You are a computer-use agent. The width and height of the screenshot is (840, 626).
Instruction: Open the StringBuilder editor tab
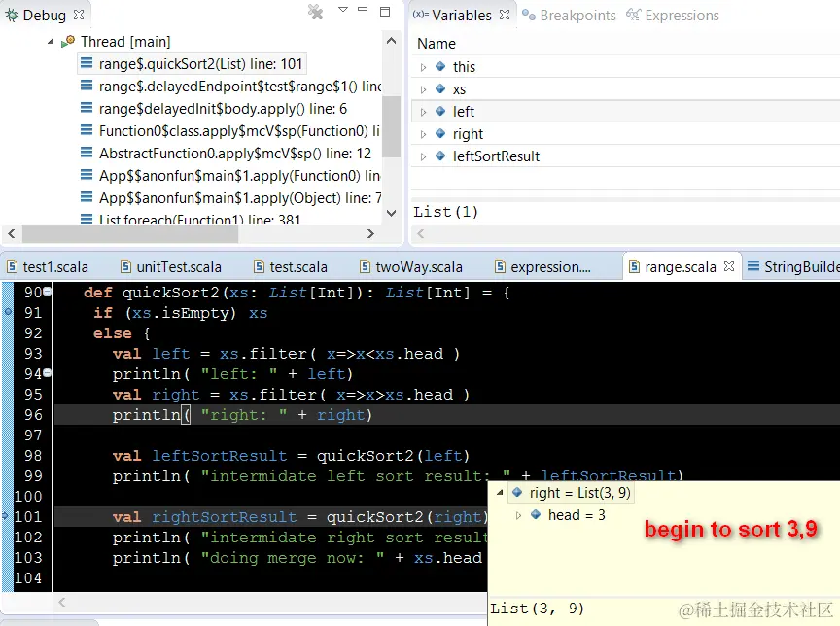[793, 266]
